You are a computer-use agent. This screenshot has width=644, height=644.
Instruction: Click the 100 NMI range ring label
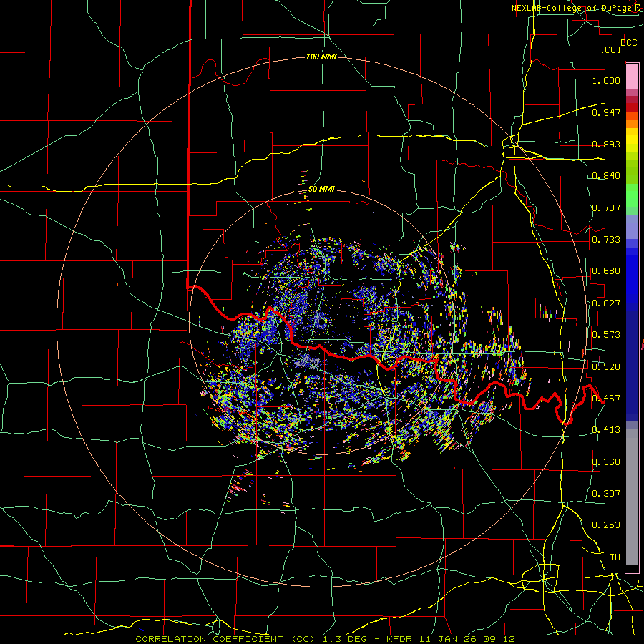[321, 57]
